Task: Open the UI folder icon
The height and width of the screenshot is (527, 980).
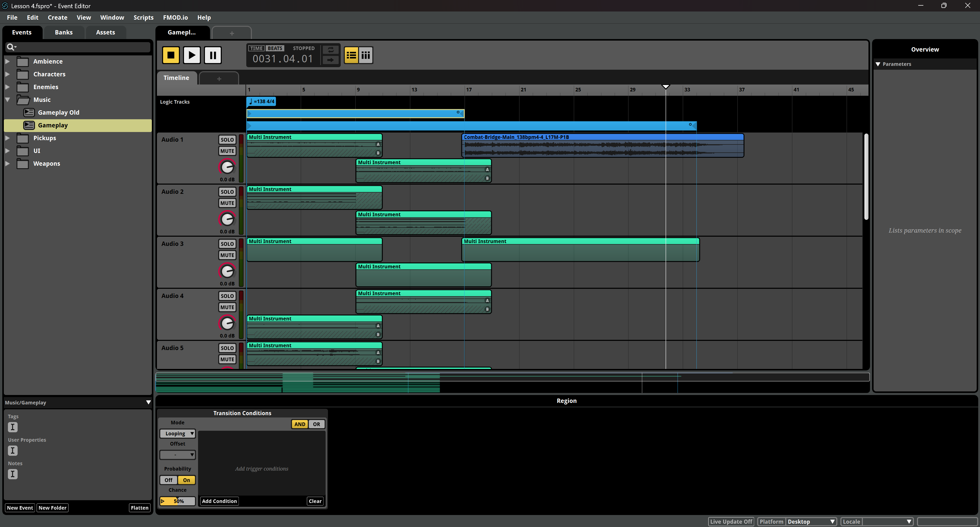Action: tap(23, 151)
